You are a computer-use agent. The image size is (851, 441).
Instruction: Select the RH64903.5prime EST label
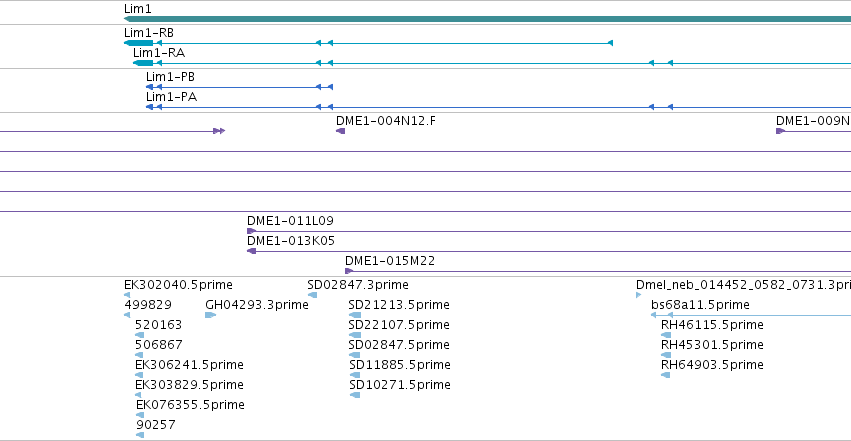[x=712, y=365]
